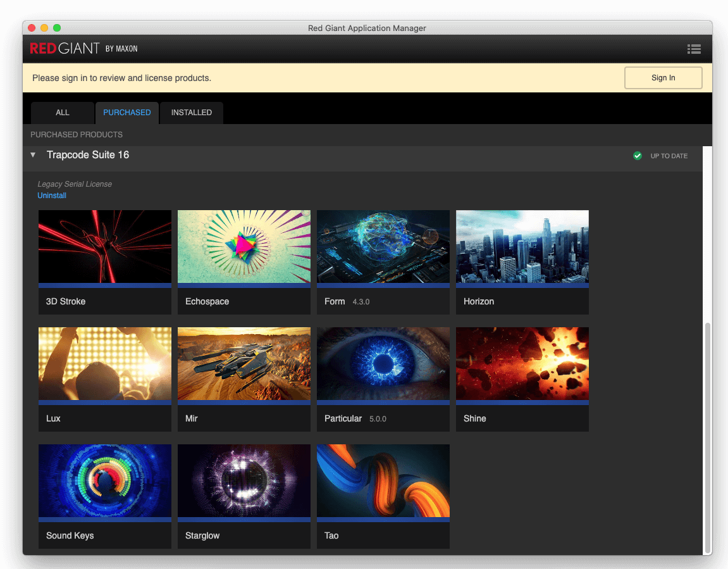Click the vertical scrollbar thumb
The width and height of the screenshot is (728, 569).
click(x=708, y=437)
